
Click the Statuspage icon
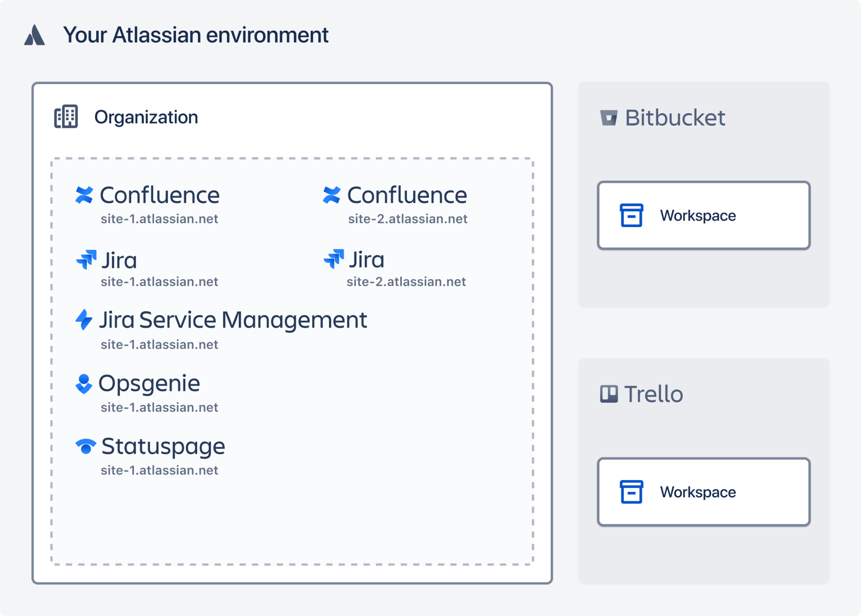86,446
